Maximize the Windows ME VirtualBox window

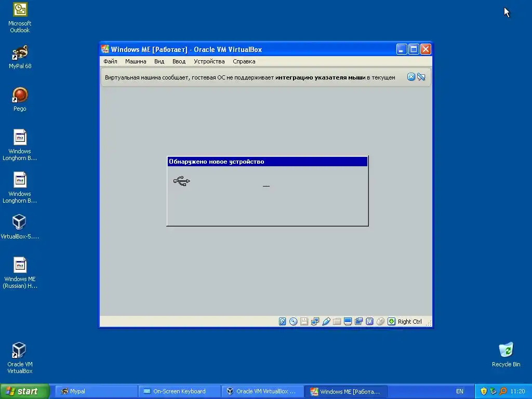click(414, 49)
